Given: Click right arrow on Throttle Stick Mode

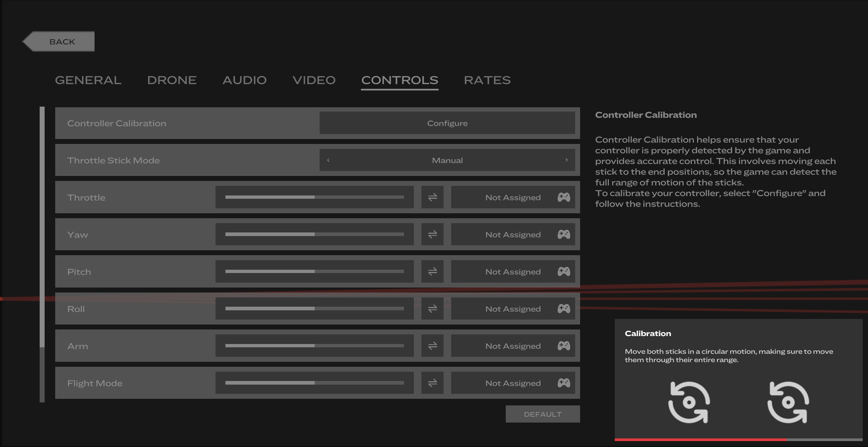Looking at the screenshot, I should [x=567, y=160].
